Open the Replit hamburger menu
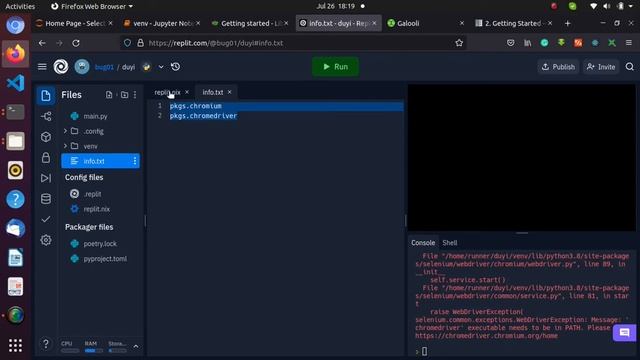The width and height of the screenshot is (640, 360). pyautogui.click(x=42, y=67)
